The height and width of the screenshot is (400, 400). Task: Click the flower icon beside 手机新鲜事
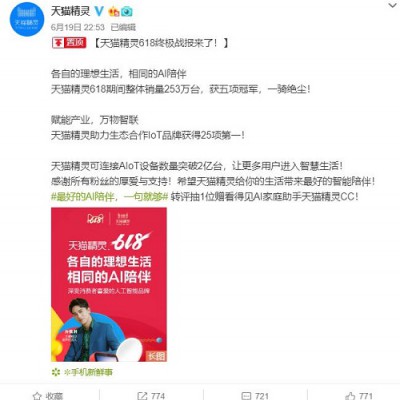[56, 372]
